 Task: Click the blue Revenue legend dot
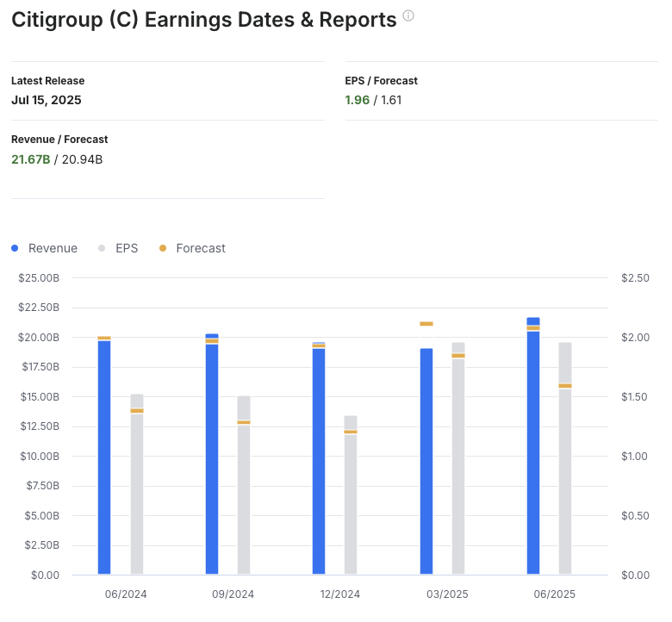pyautogui.click(x=15, y=248)
